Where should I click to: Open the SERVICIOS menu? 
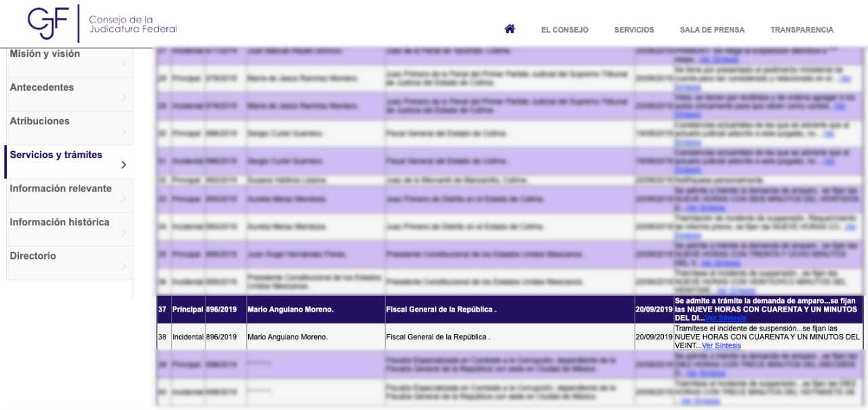633,30
